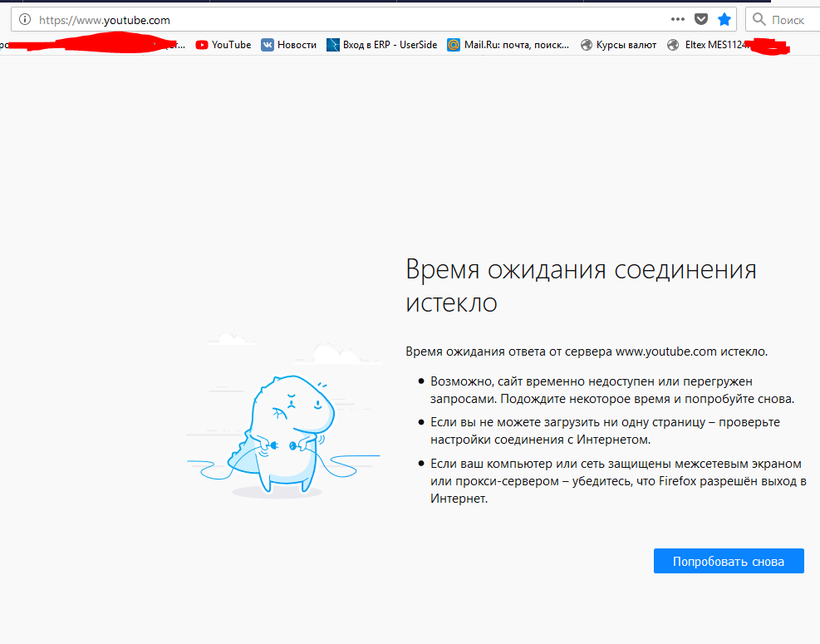Click bullet about межсетевым экраном или прокси-сервером

click(x=618, y=481)
